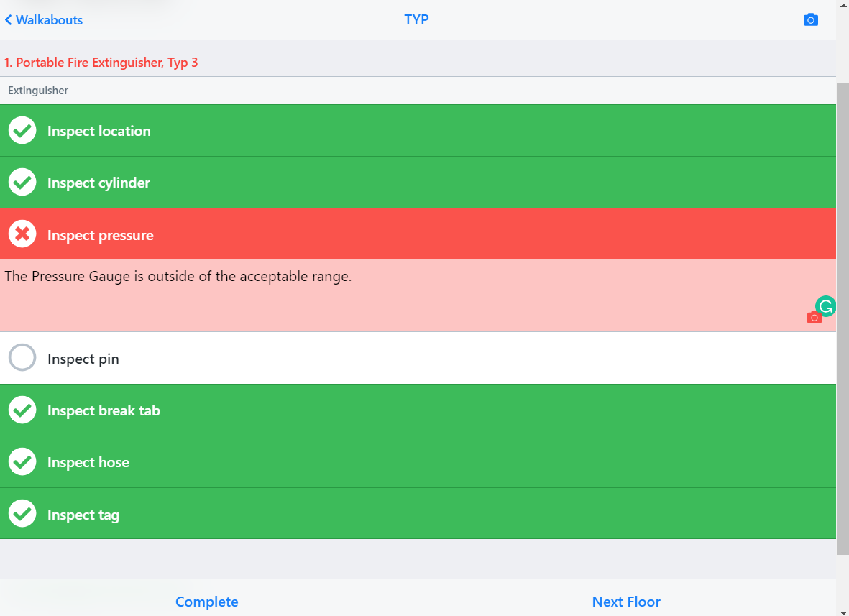The width and height of the screenshot is (849, 616).
Task: Click the checkmark icon on Inspect tag
Action: tap(22, 513)
